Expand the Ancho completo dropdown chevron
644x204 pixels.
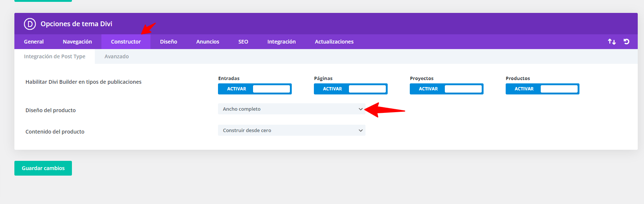tap(360, 109)
